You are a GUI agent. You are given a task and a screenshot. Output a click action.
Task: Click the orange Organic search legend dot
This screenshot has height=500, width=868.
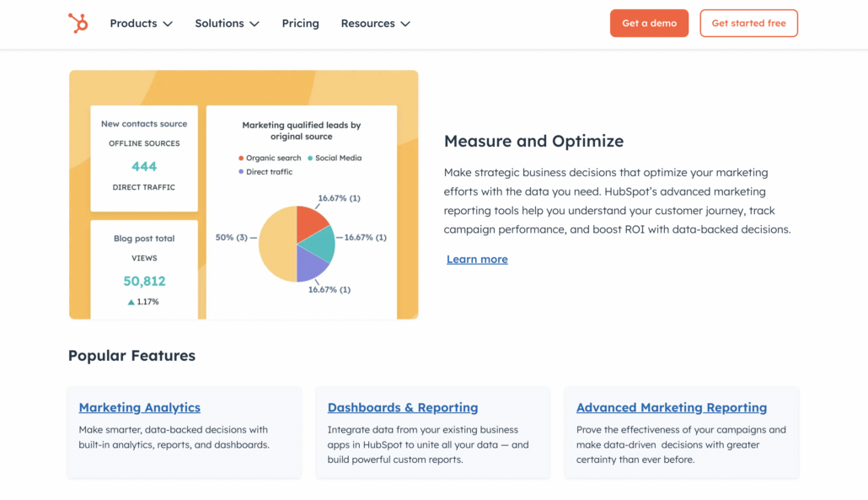pos(241,159)
